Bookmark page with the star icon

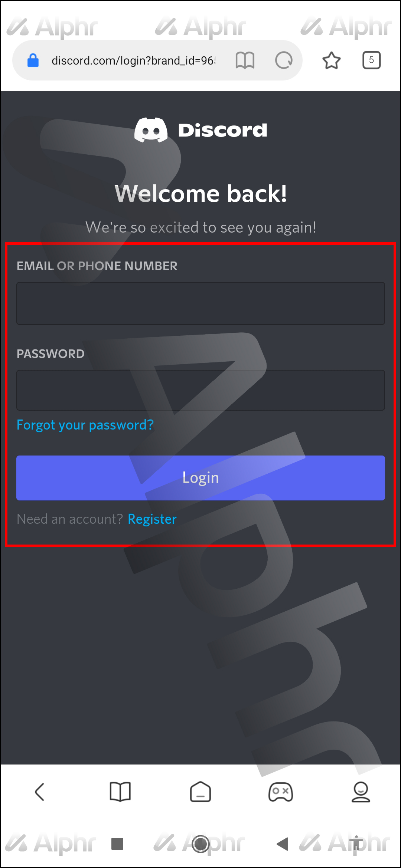331,60
